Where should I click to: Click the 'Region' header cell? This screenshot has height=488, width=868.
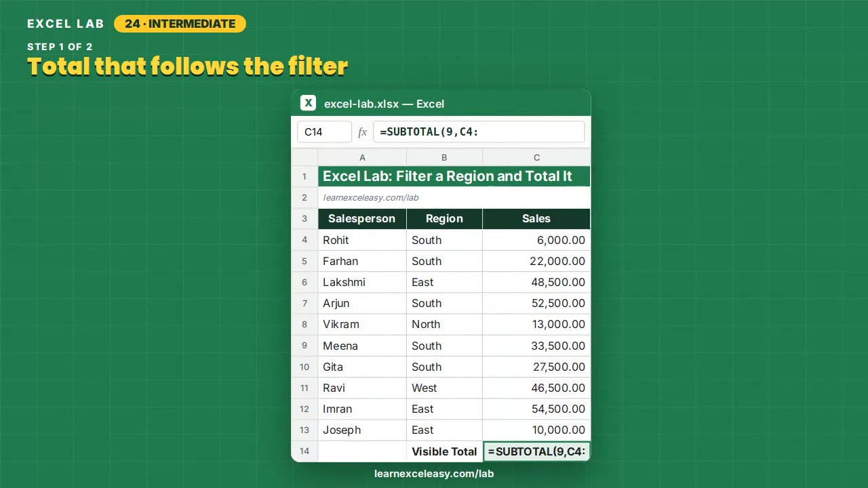point(444,219)
